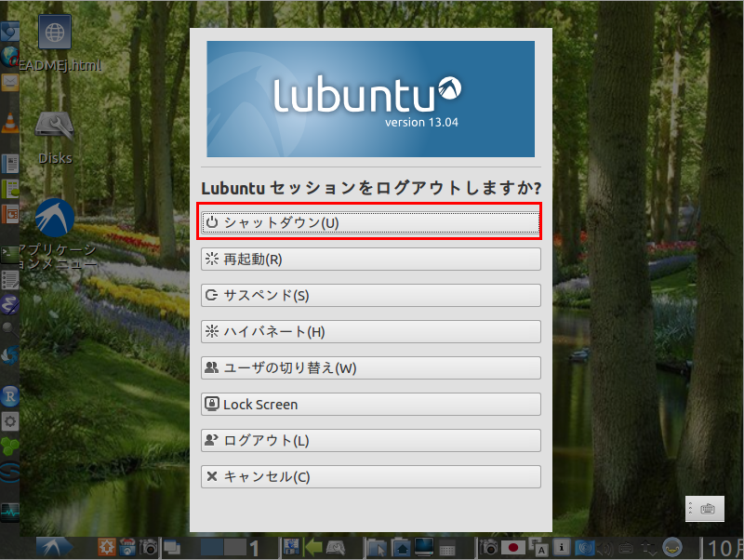The width and height of the screenshot is (744, 560).
Task: Click the show-desktop windows taskbar icon
Action: point(172,548)
